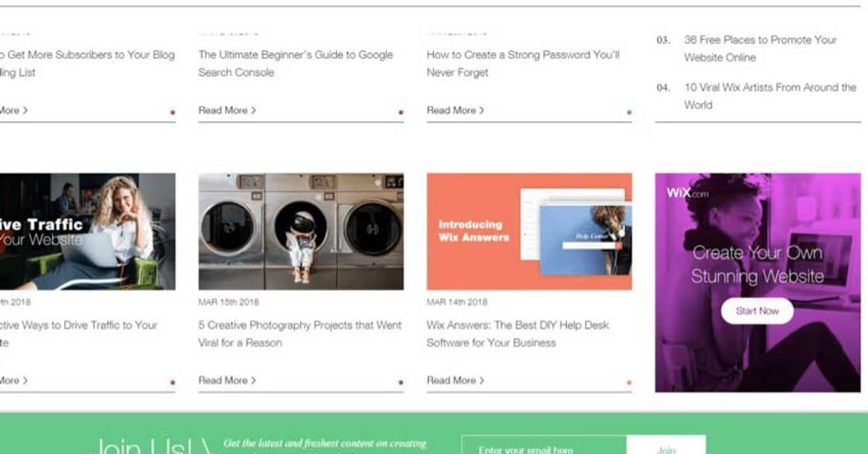Select the "How to Create a Strong Password" title
The image size is (868, 454).
click(522, 63)
